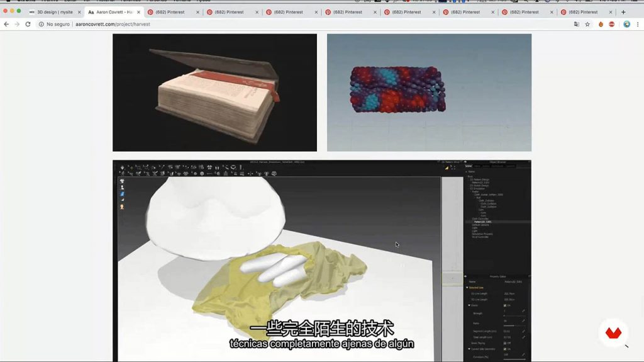Close the 'Aaron Covrett' tab
Viewport: 644px width, 362px height.
pos(138,13)
